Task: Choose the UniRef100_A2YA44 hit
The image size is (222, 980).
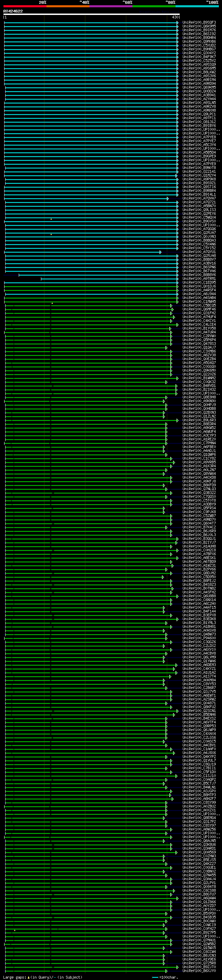Action: pos(199,98)
